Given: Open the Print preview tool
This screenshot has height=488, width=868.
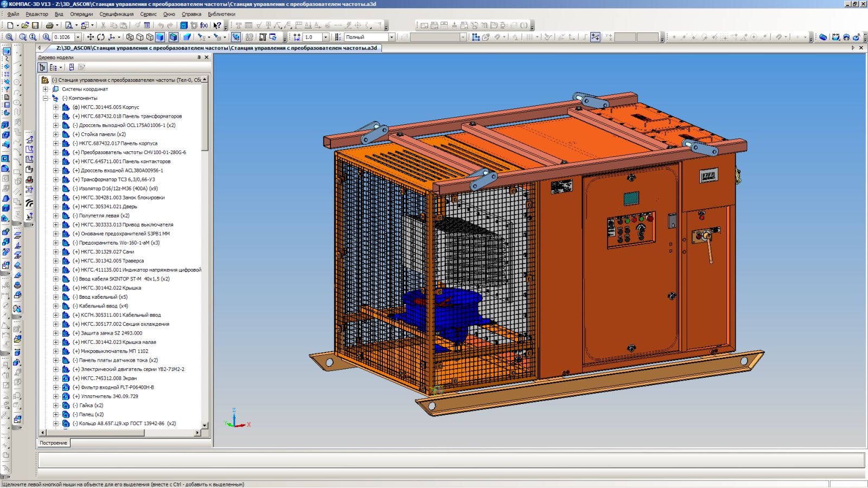Looking at the screenshot, I should coord(69,25).
